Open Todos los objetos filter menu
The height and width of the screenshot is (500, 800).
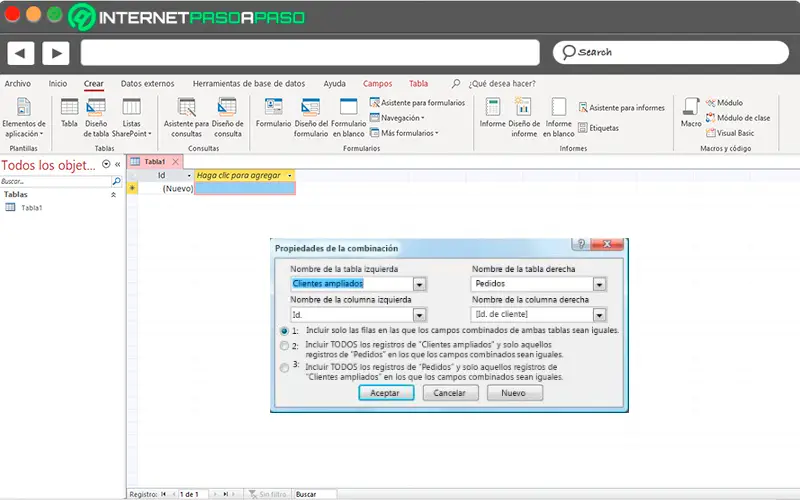pyautogui.click(x=106, y=164)
